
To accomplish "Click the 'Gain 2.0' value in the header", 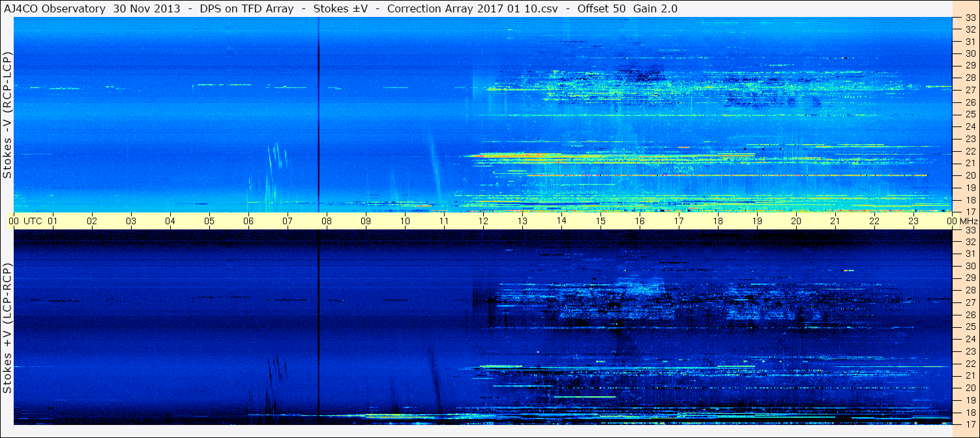I will pyautogui.click(x=655, y=8).
